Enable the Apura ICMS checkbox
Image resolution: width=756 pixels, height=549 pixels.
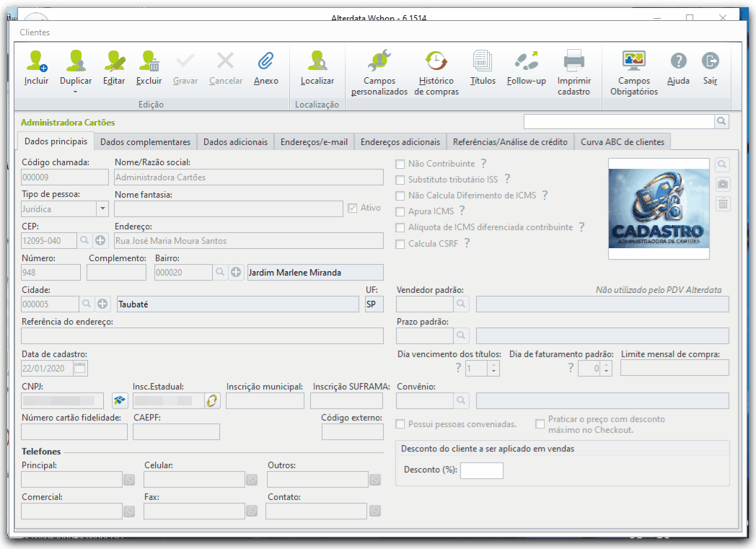[x=400, y=211]
